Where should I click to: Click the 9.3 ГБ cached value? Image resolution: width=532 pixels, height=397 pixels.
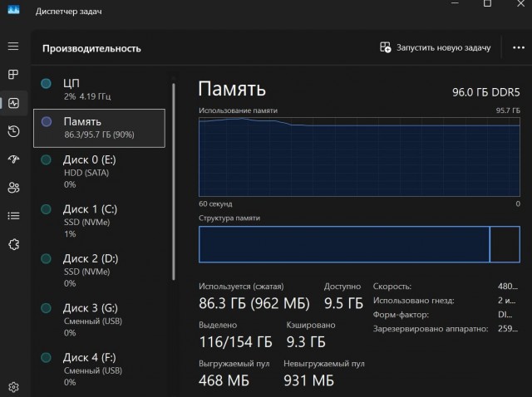click(306, 341)
